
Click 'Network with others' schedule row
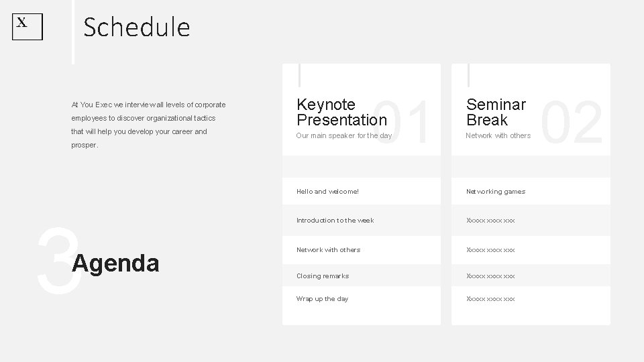(328, 250)
